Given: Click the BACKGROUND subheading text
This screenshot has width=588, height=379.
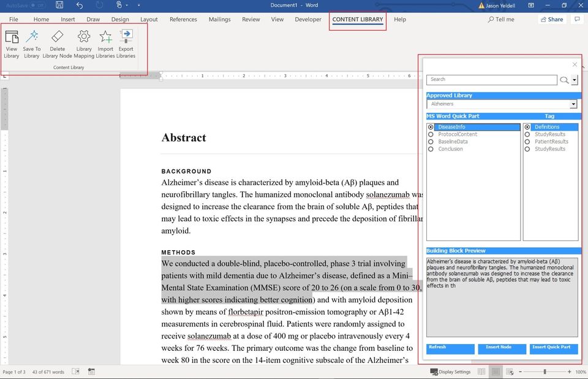Looking at the screenshot, I should [x=186, y=171].
